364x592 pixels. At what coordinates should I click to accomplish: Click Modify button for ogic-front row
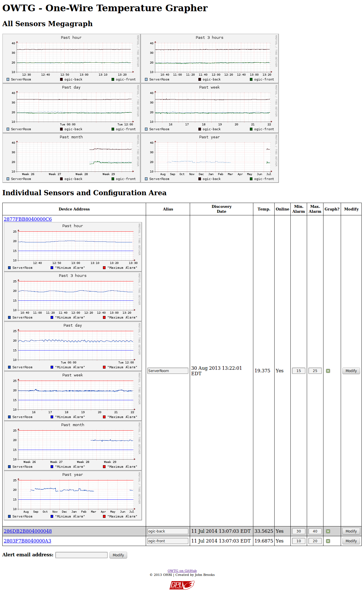(x=351, y=541)
